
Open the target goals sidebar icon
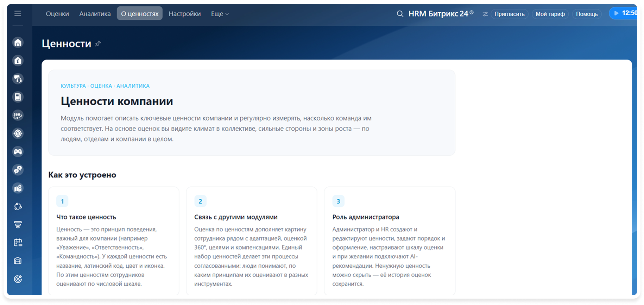point(18,133)
